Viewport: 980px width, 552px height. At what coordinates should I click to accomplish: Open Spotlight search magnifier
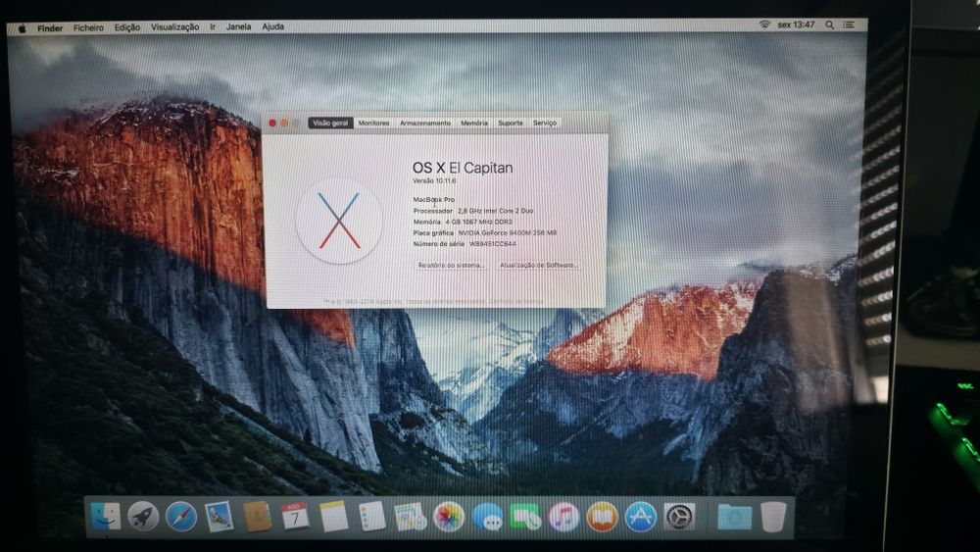(x=829, y=25)
